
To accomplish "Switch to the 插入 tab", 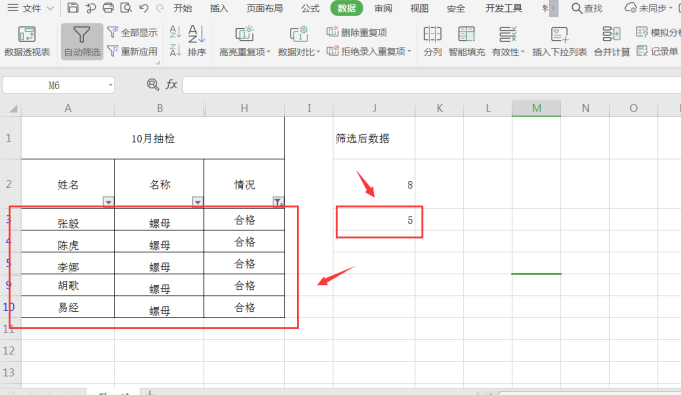I will point(219,8).
